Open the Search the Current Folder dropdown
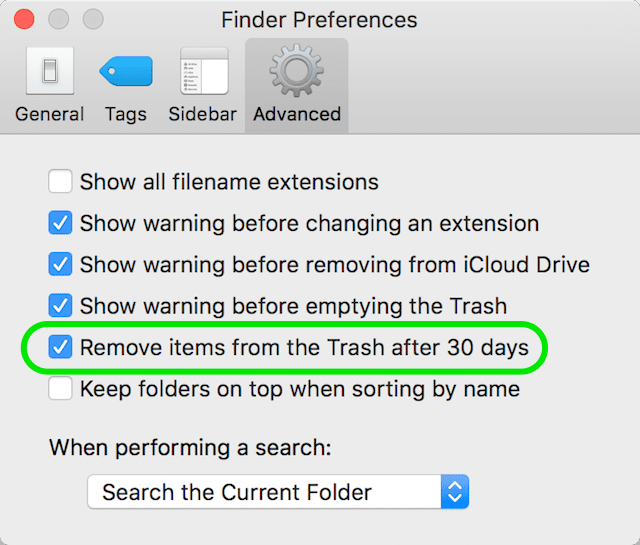640x545 pixels. [x=265, y=492]
